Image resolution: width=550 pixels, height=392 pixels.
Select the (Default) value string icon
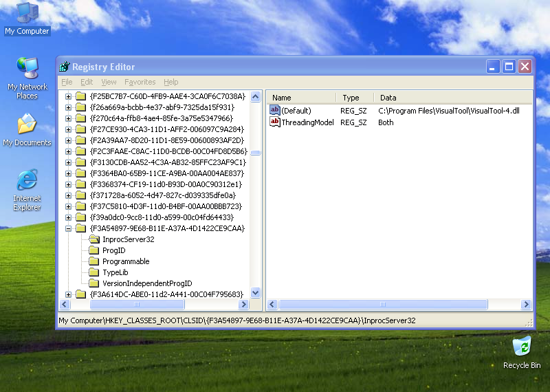274,110
